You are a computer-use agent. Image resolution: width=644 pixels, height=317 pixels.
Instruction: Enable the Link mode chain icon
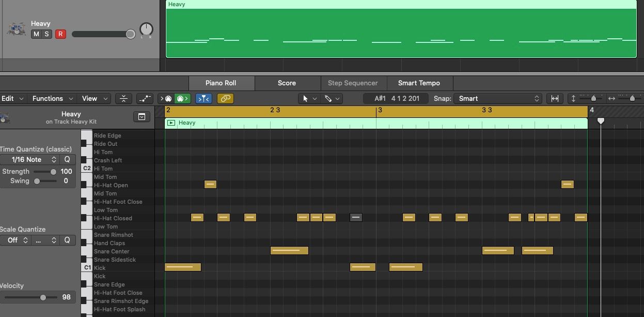click(x=225, y=98)
